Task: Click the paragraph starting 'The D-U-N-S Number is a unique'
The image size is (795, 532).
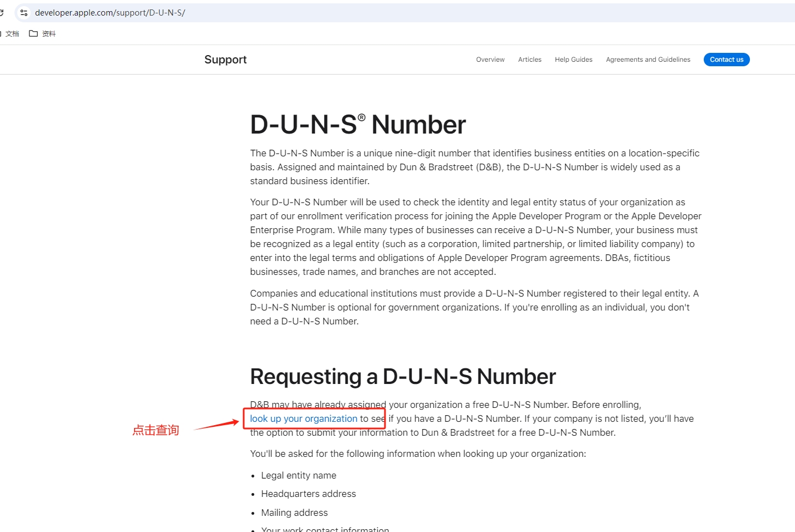Action: 475,167
